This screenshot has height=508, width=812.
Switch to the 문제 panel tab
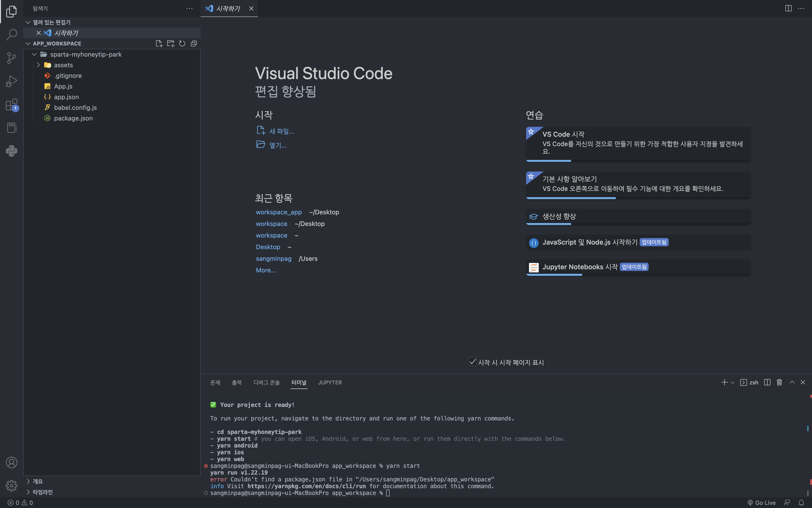pos(215,382)
